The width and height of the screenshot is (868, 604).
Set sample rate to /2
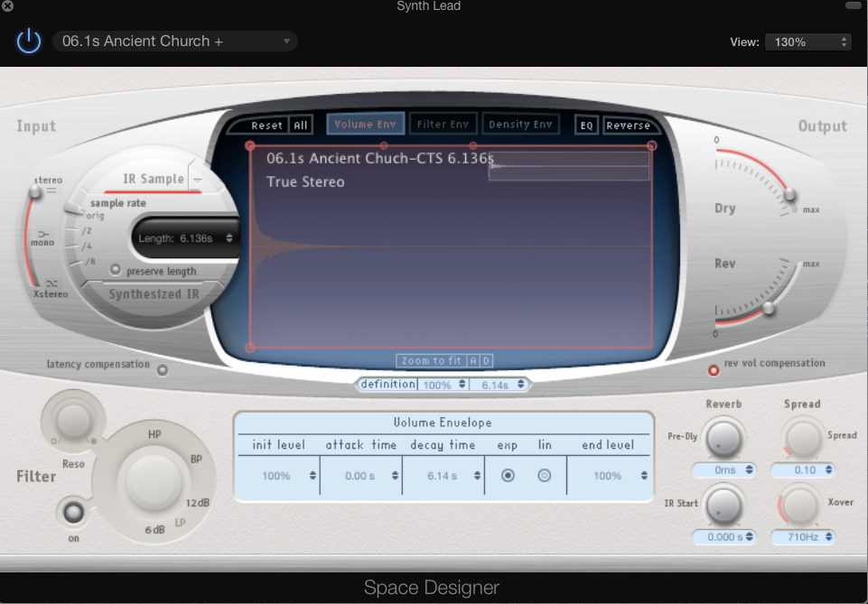(x=87, y=230)
